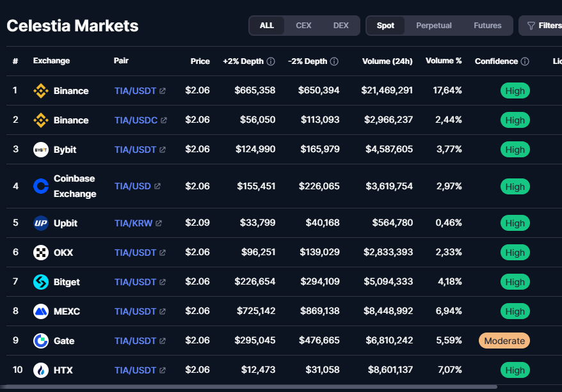562x392 pixels.
Task: Open the TIA/KRW pair link
Action: pyautogui.click(x=133, y=223)
